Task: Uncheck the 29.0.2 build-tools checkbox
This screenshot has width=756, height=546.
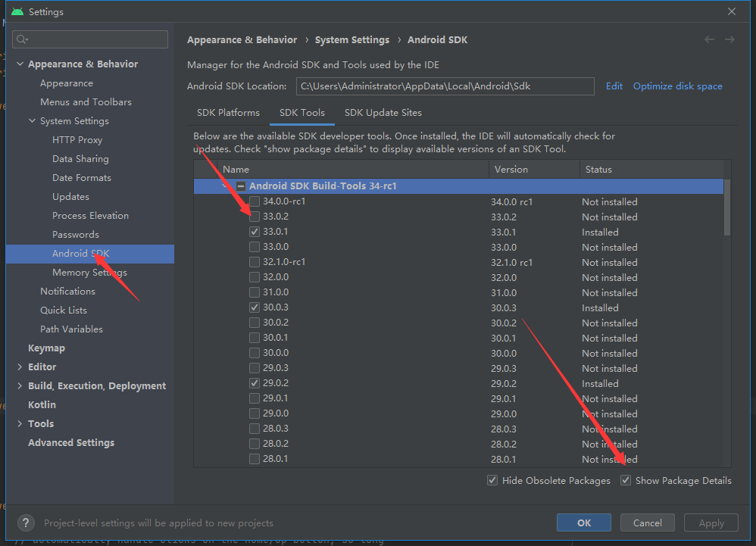Action: tap(255, 384)
